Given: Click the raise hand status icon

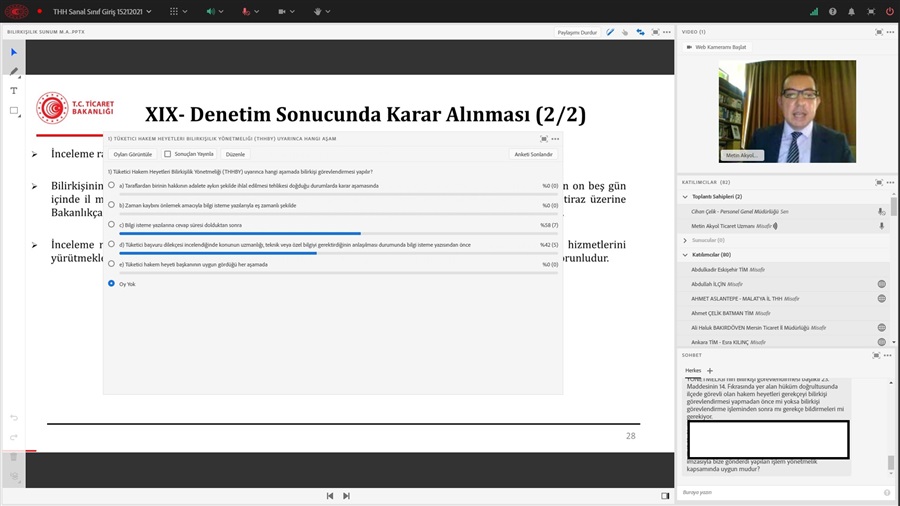Looking at the screenshot, I should point(317,11).
